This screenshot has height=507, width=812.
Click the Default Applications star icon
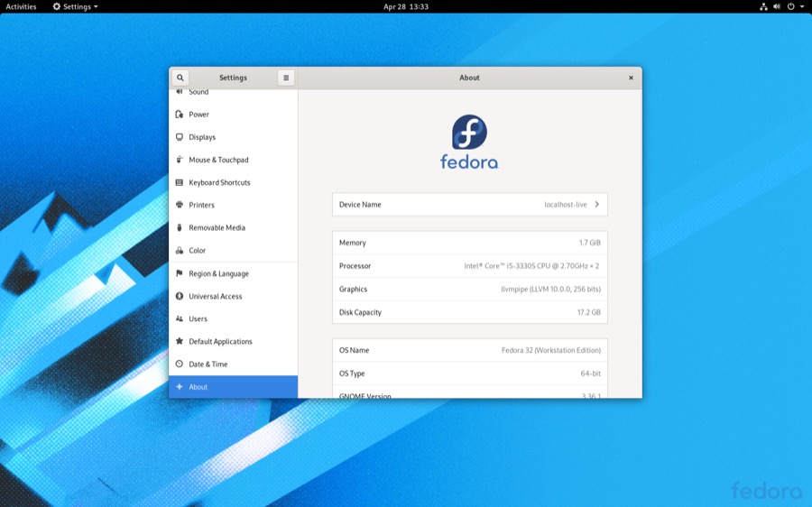tap(180, 341)
